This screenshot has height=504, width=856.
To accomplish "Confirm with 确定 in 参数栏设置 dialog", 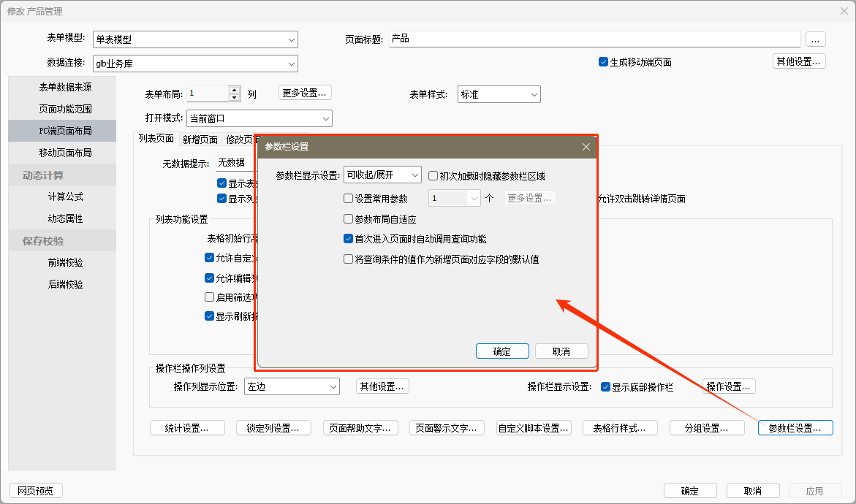I will click(502, 351).
